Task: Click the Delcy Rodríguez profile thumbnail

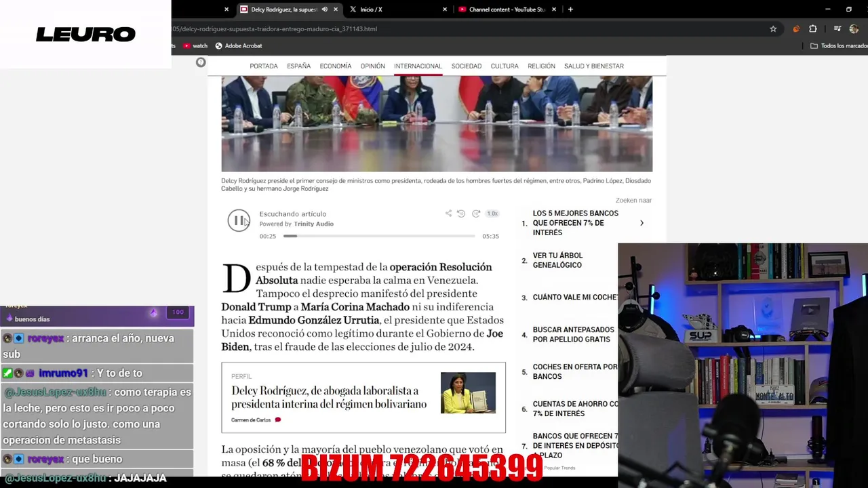Action: [468, 392]
